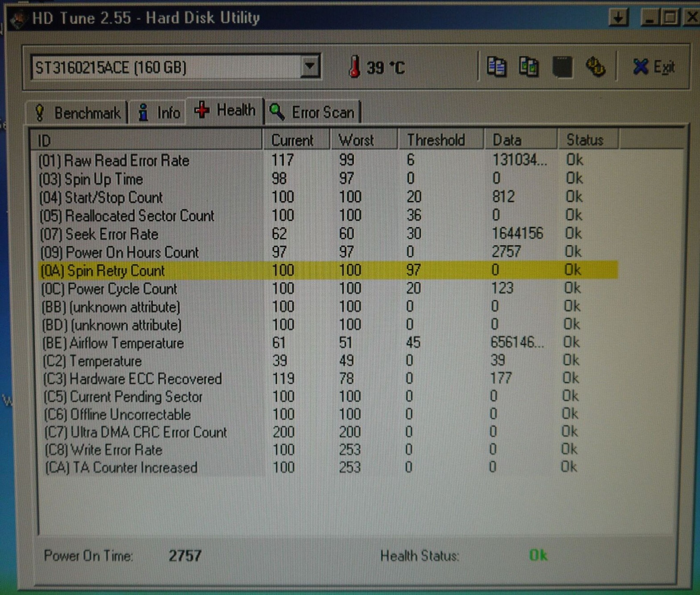Select the Raw Read Error Rate row
Screen dimensions: 700x595
pos(328,160)
